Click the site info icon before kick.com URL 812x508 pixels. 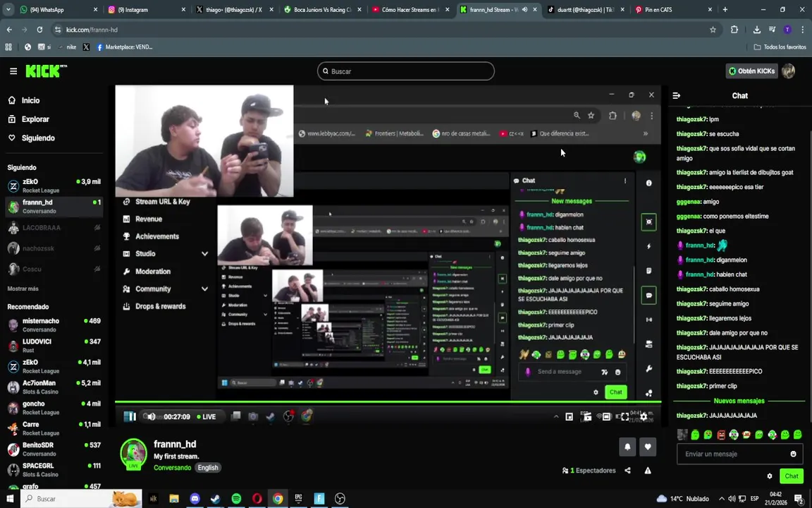point(58,30)
